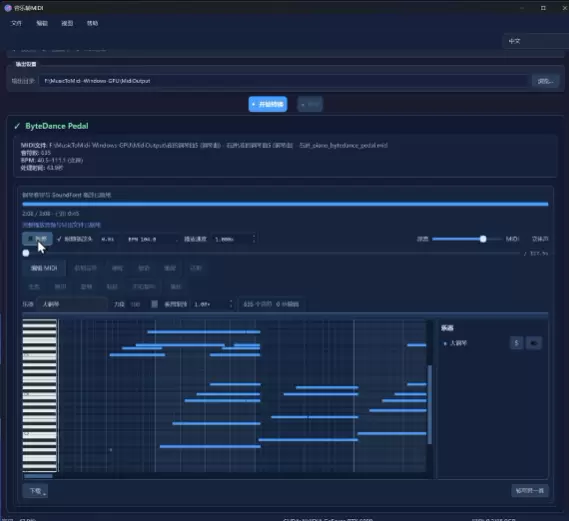This screenshot has height=521, width=569.
Task: Maximize the application window
Action: coord(543,8)
